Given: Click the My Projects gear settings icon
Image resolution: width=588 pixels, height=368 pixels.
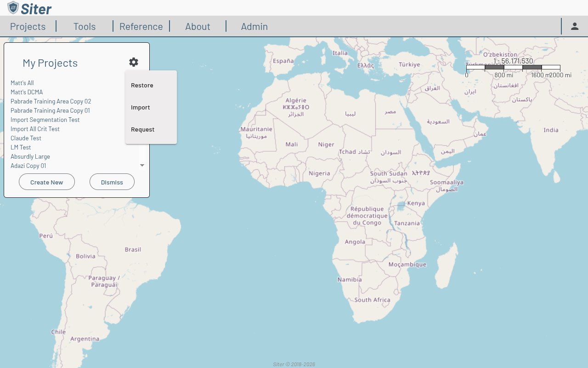Looking at the screenshot, I should [x=134, y=62].
